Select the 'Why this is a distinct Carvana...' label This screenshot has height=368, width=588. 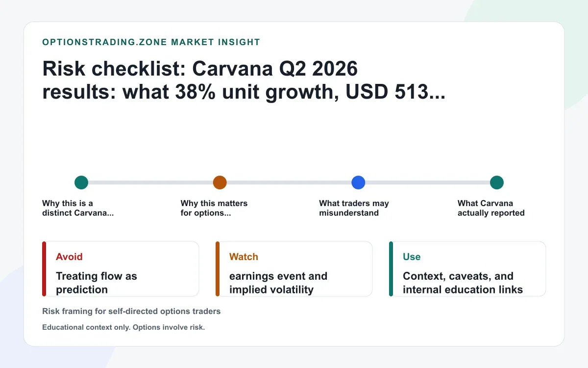pyautogui.click(x=78, y=208)
